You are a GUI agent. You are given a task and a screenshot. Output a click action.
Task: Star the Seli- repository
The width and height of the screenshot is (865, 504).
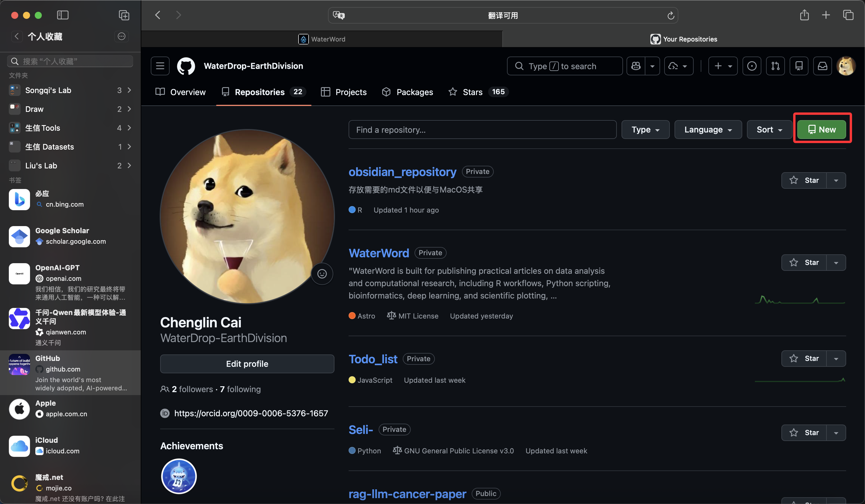point(804,432)
